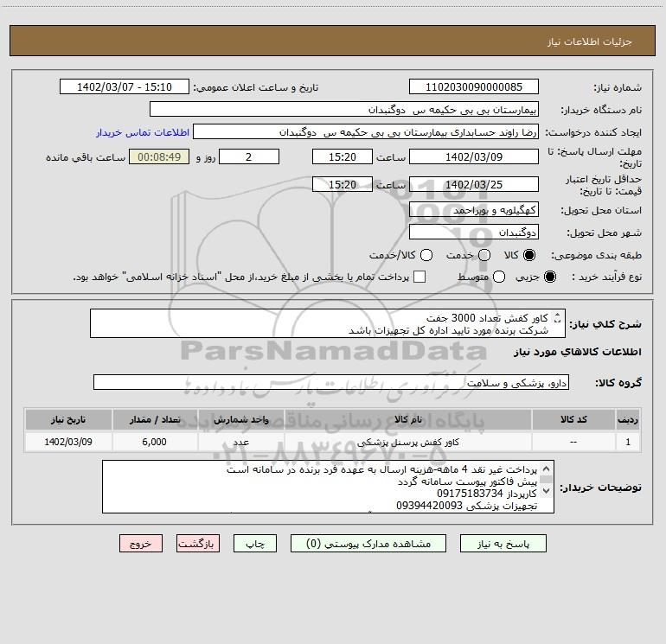This screenshot has width=666, height=644.
Task: Click the ایجاد کننده درخواست field
Action: pyautogui.click(x=366, y=131)
